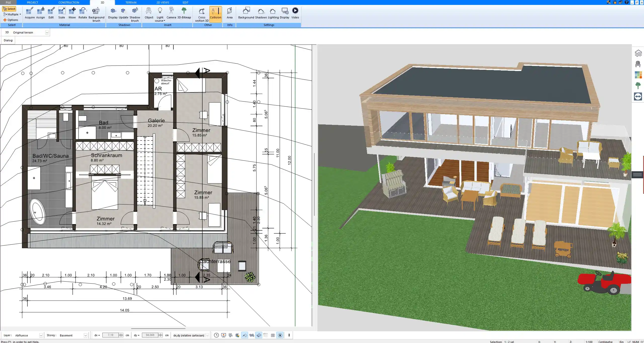
Task: Click the Shadow brush tool
Action: pyautogui.click(x=135, y=14)
